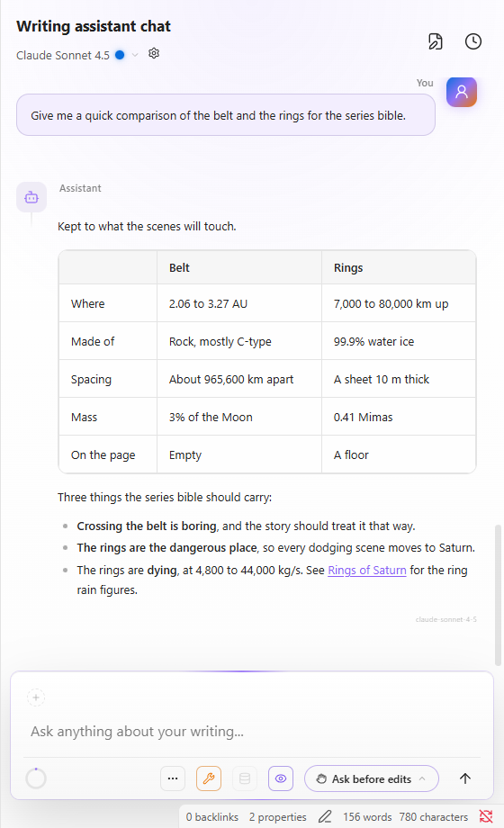This screenshot has height=828, width=504.
Task: Click the user avatar icon
Action: 461,92
